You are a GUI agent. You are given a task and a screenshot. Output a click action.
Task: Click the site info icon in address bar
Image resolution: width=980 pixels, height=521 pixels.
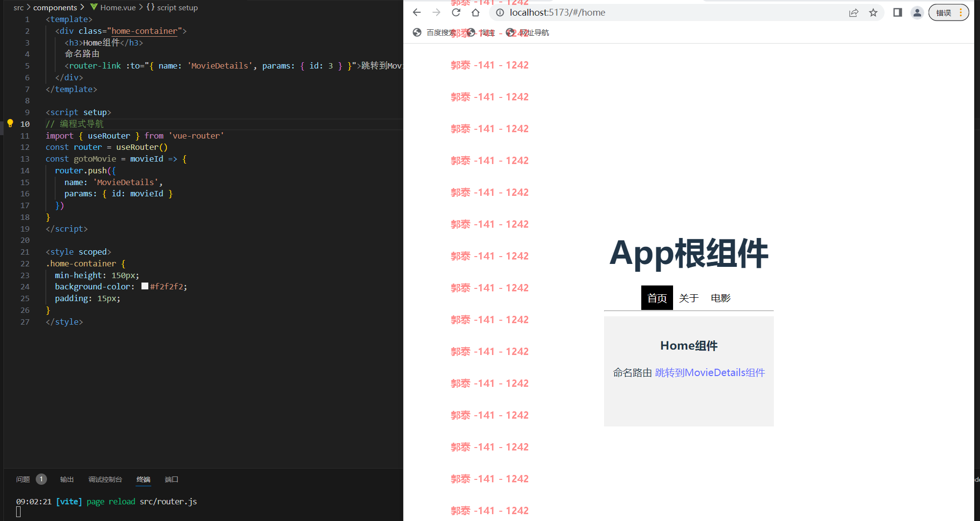coord(500,13)
